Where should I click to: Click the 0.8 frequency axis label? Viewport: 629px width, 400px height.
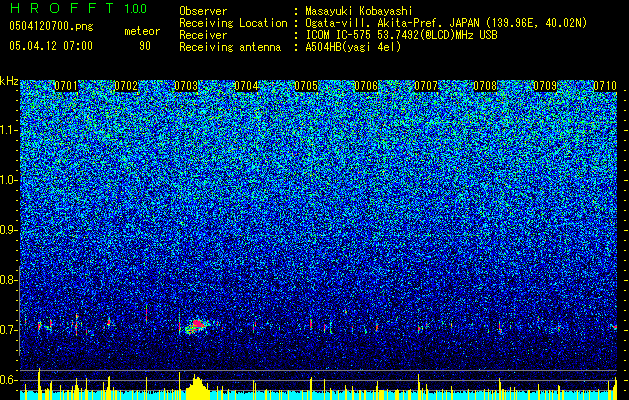tap(7, 280)
